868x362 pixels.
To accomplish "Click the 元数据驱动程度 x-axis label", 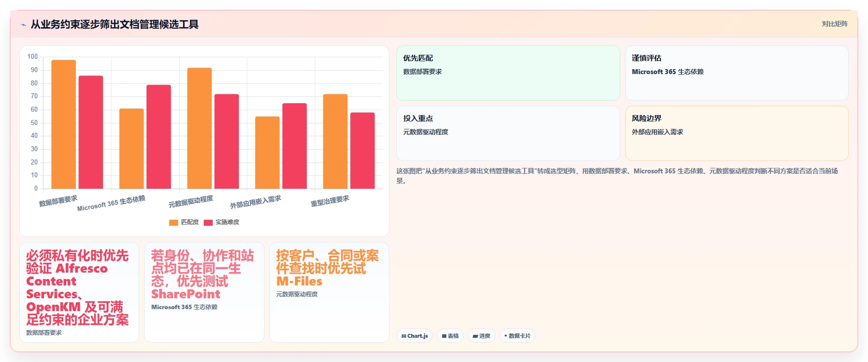I will tap(191, 201).
